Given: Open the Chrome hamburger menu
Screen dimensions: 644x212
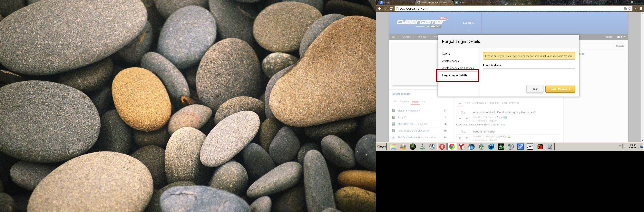Looking at the screenshot, I should click(641, 8).
